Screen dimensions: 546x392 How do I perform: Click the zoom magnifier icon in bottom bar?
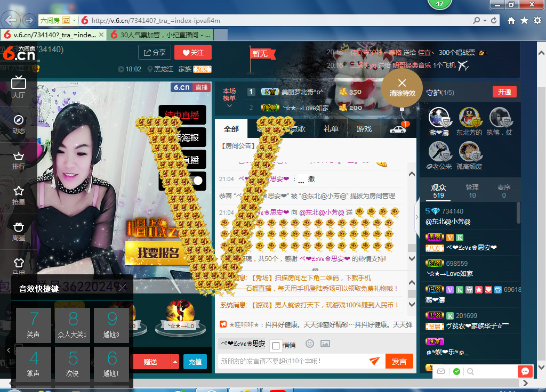pos(470,371)
